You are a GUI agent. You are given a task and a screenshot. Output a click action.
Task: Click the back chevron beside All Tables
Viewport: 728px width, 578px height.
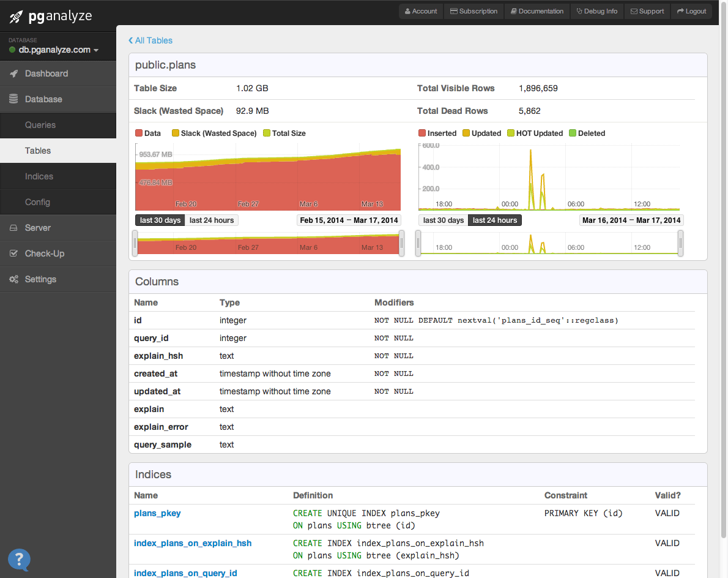[130, 40]
